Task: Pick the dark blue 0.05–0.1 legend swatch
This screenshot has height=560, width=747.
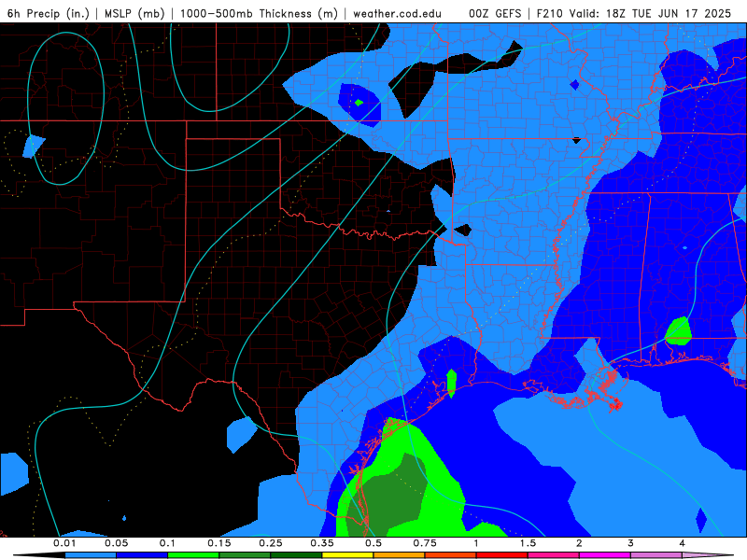Action: coord(142,555)
